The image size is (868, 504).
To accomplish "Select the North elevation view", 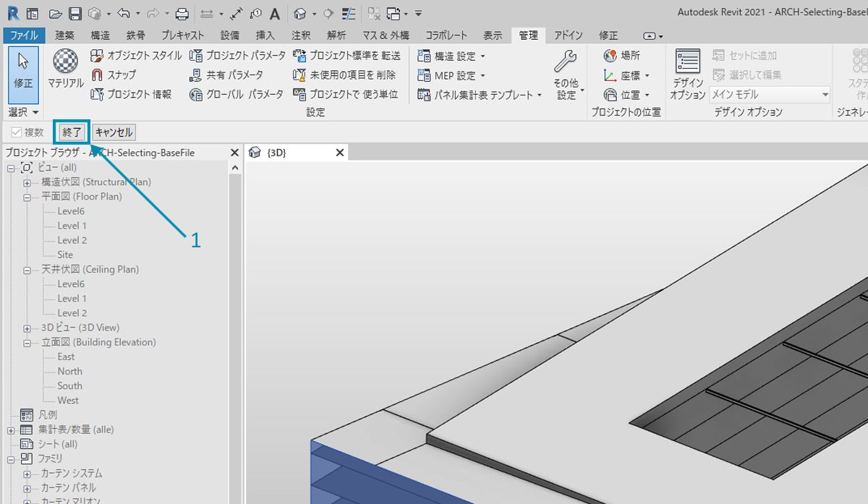I will pyautogui.click(x=69, y=371).
